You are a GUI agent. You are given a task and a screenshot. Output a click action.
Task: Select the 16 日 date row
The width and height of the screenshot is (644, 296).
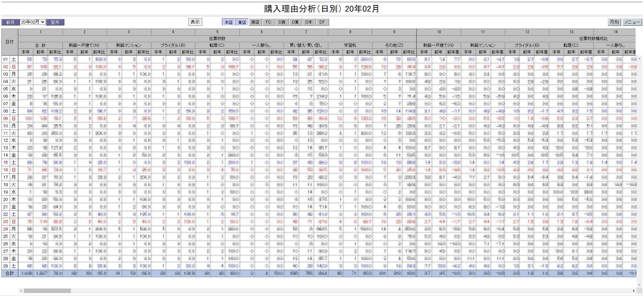click(x=10, y=170)
